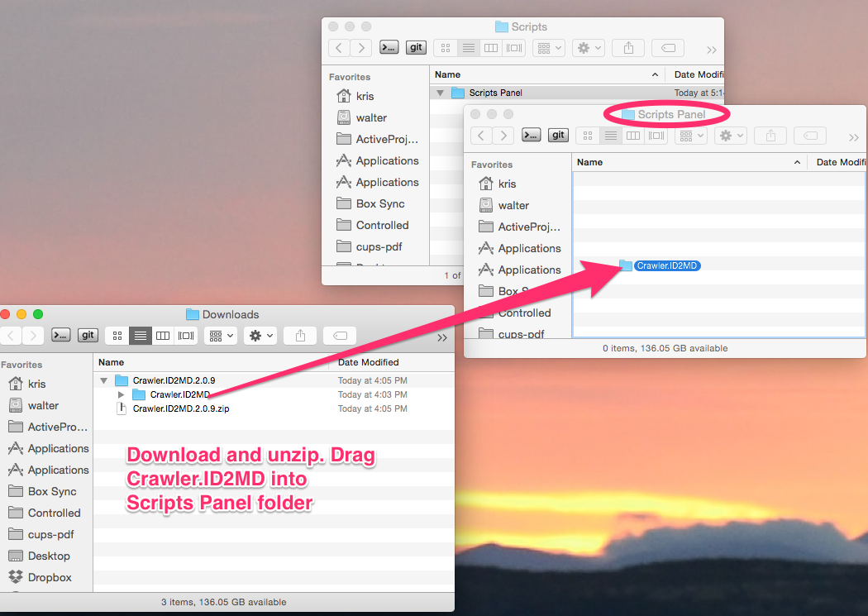Select Scripts Panel row in Scripts window
The height and width of the screenshot is (616, 868).
pyautogui.click(x=576, y=93)
